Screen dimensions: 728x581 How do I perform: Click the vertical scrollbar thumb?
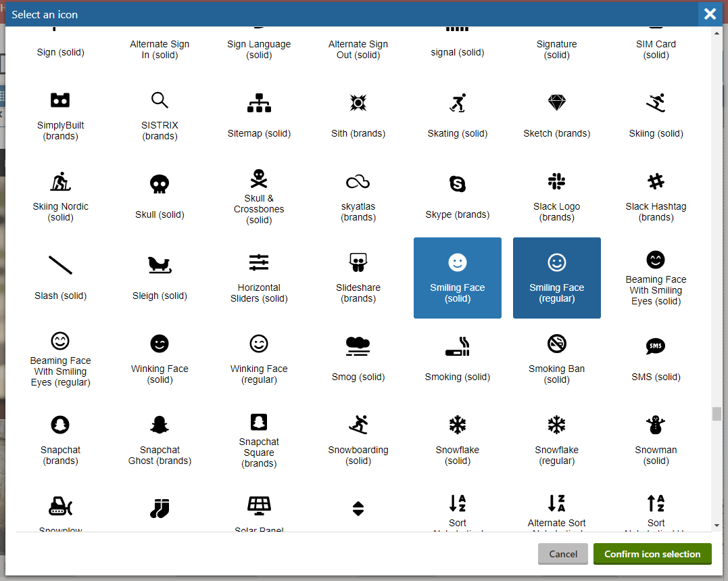[x=717, y=413]
